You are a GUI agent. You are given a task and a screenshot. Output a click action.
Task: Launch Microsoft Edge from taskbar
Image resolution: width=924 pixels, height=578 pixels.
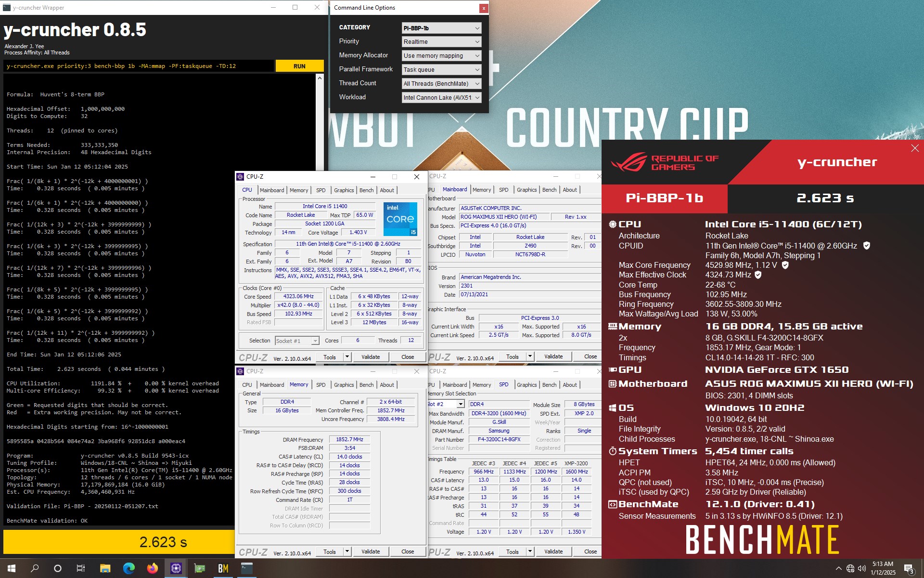click(128, 568)
